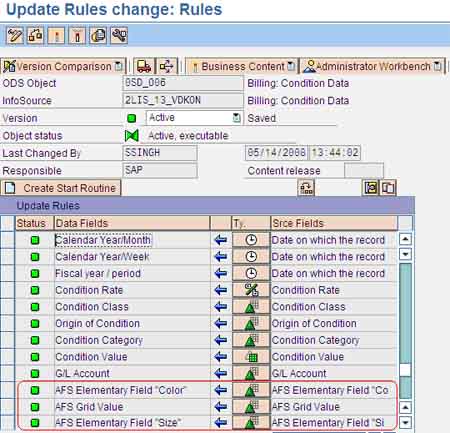Toggle the green status of G/L Account row
The height and width of the screenshot is (433, 450).
coord(35,373)
